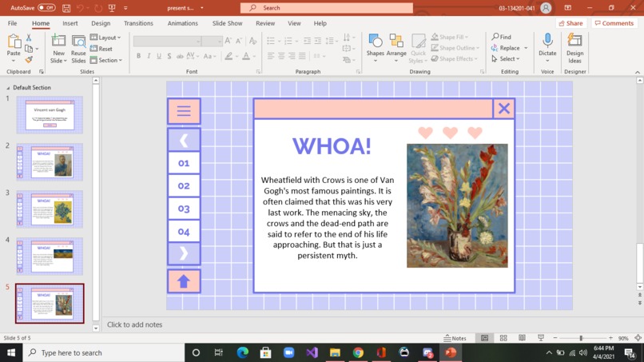644x362 pixels.
Task: Open the Layout dropdown
Action: point(105,38)
